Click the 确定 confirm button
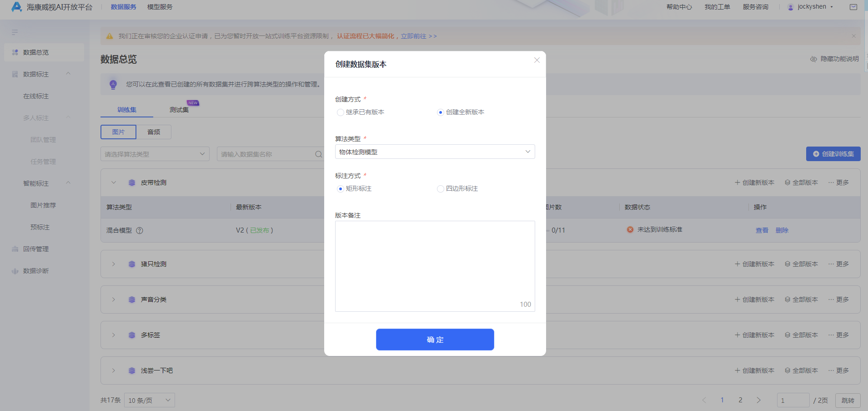 click(434, 340)
